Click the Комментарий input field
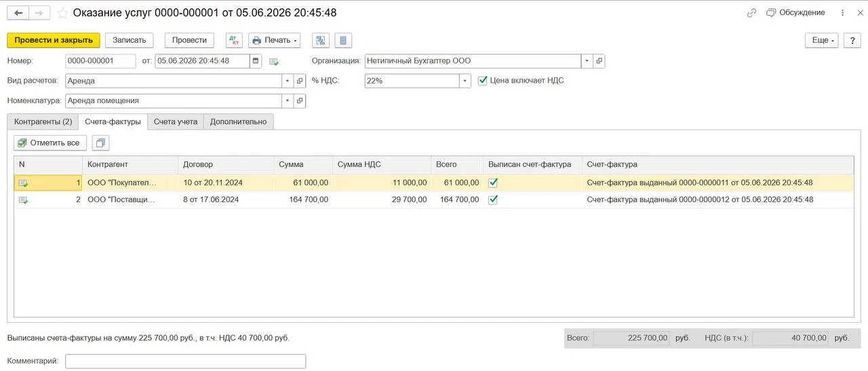 [x=185, y=361]
